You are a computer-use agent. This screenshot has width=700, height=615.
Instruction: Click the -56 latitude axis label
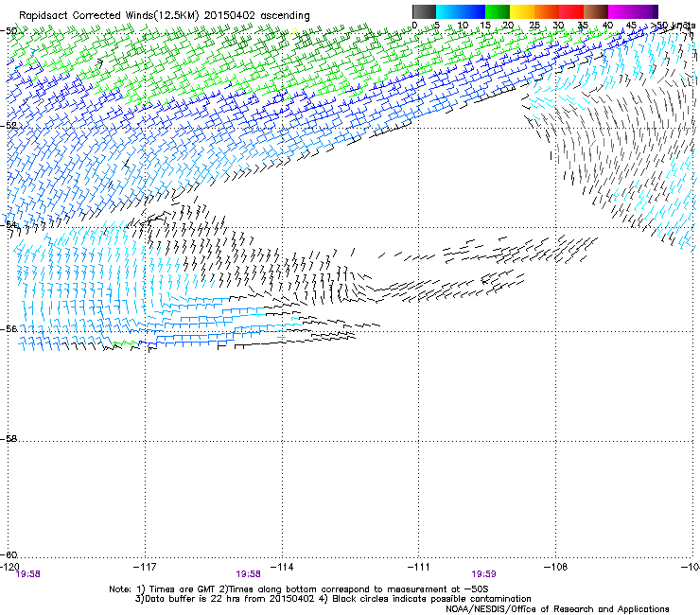9,328
